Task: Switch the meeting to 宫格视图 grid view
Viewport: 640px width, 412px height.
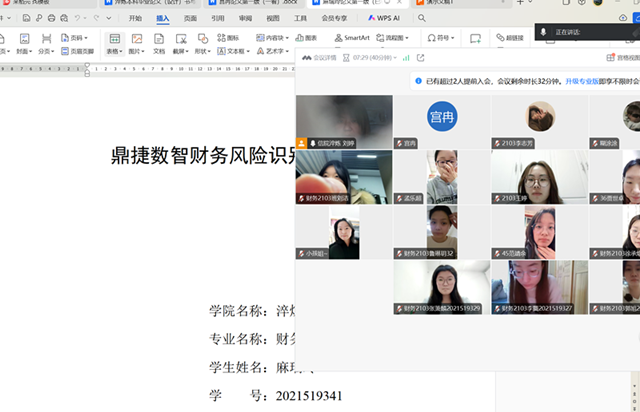Action: pos(623,58)
